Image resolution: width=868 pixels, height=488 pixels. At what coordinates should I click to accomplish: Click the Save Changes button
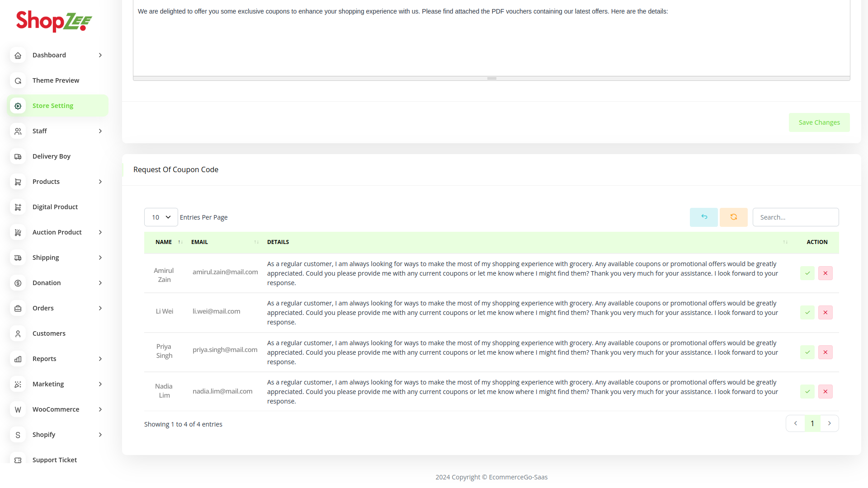[x=819, y=122]
